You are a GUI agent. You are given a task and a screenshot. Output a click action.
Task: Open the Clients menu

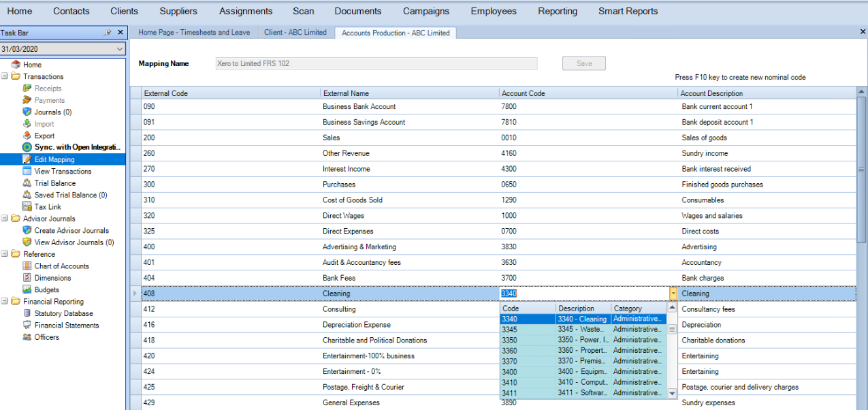pyautogui.click(x=125, y=11)
